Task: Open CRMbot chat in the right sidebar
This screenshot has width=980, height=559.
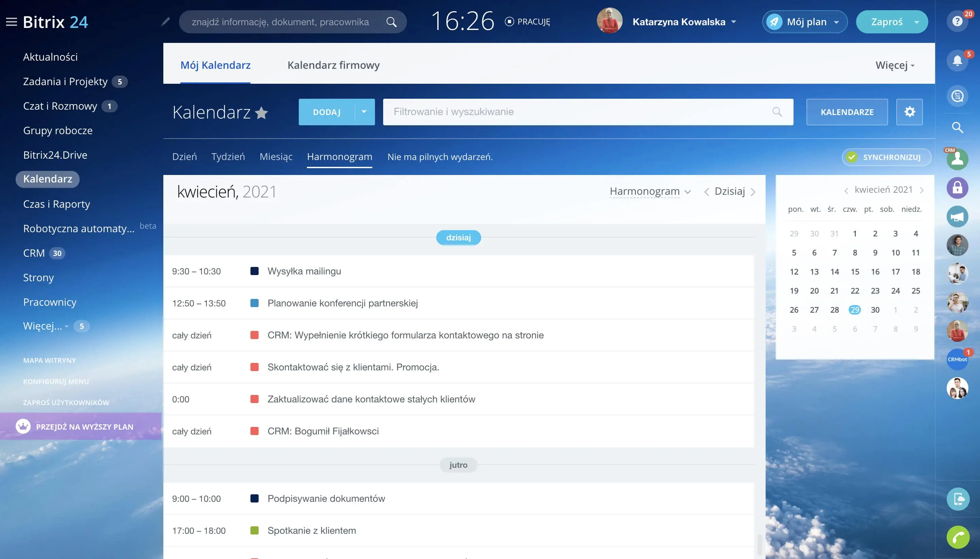Action: (957, 360)
